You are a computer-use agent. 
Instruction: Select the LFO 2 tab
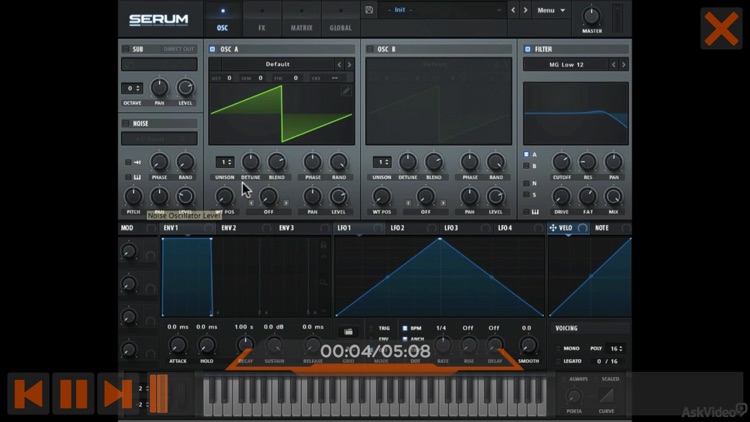click(397, 228)
